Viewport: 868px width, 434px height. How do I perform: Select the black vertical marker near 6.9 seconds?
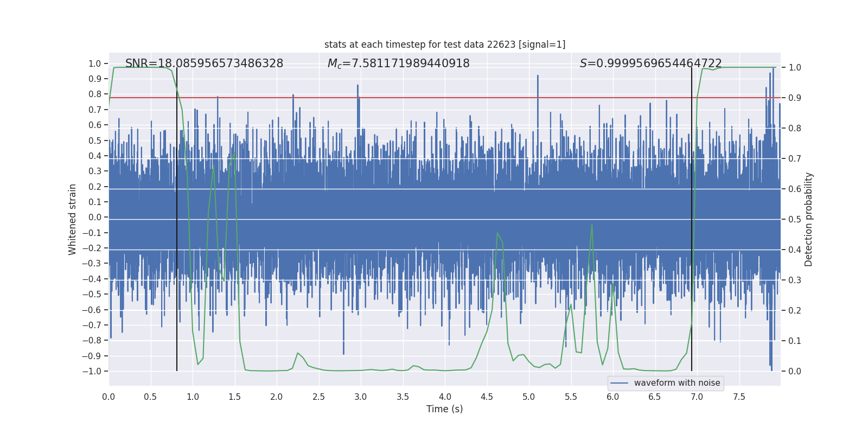[692, 217]
